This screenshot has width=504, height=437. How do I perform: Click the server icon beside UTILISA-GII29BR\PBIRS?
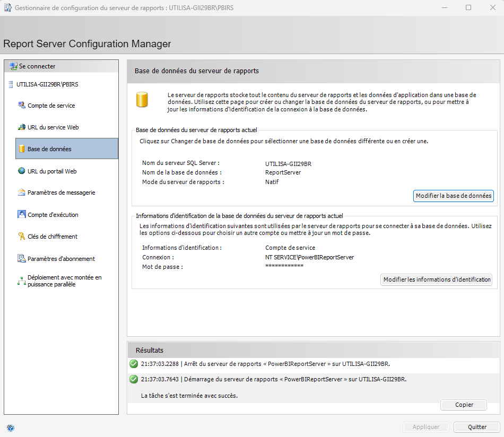(x=11, y=84)
